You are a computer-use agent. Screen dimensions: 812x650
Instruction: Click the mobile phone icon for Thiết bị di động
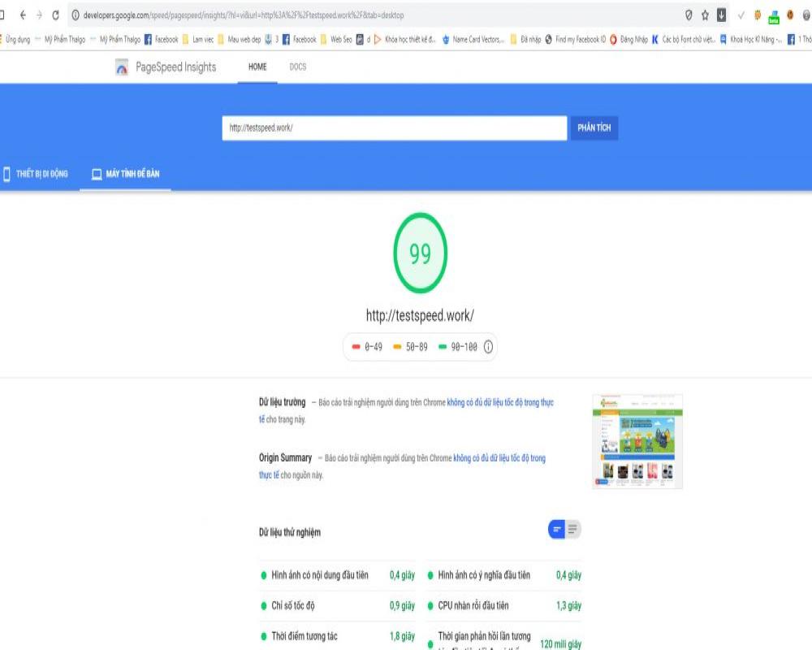[6, 174]
